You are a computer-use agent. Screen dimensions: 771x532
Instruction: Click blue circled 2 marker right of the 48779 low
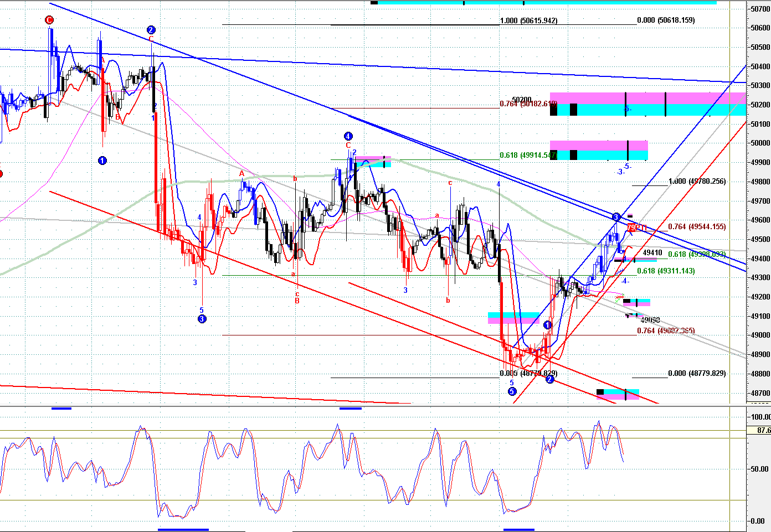coord(549,380)
